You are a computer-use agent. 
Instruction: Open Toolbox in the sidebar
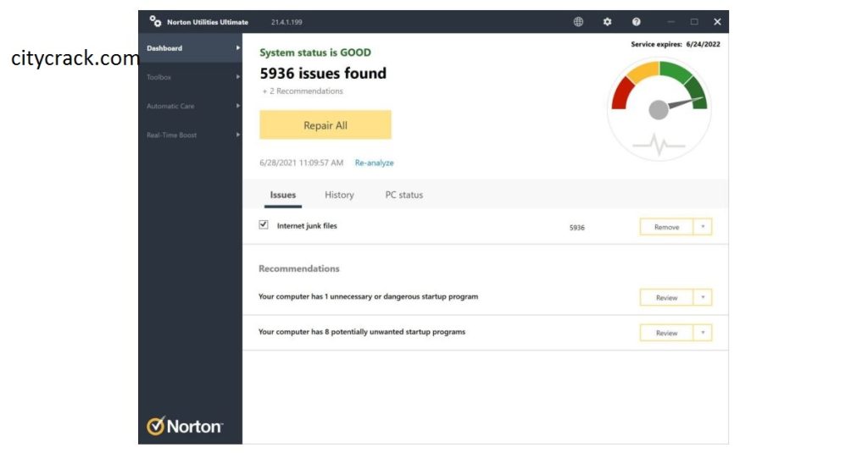190,77
